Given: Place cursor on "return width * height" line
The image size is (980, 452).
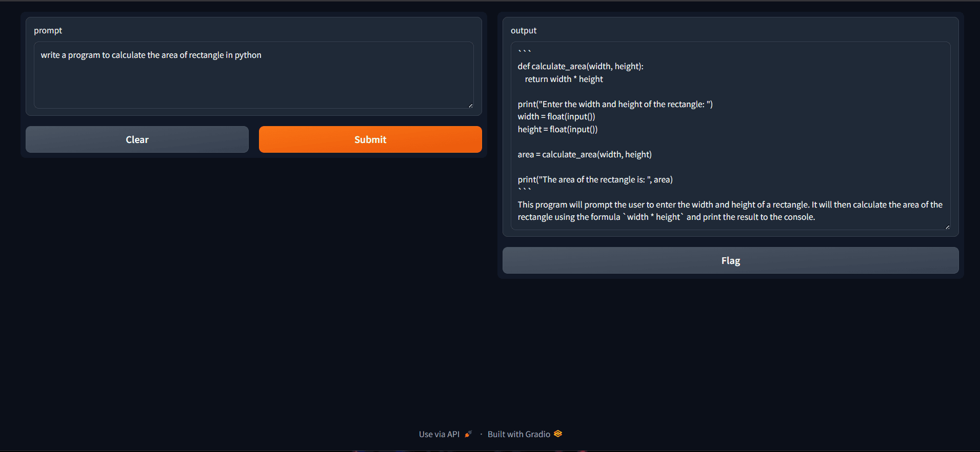Looking at the screenshot, I should coord(564,79).
